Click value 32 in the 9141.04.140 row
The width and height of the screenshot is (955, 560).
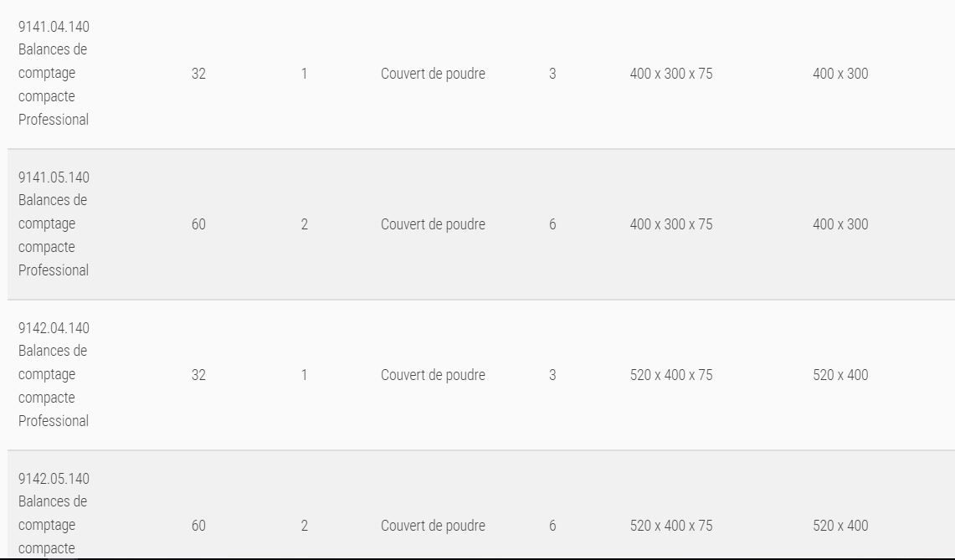pyautogui.click(x=198, y=74)
